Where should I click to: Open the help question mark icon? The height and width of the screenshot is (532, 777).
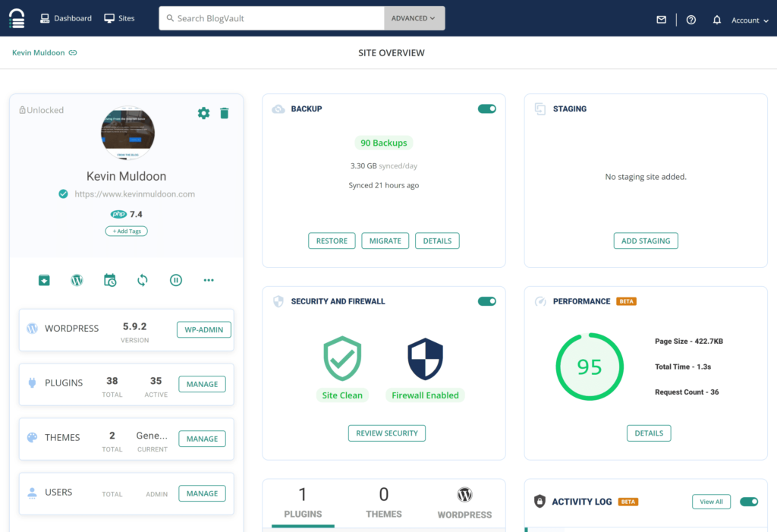[690, 20]
